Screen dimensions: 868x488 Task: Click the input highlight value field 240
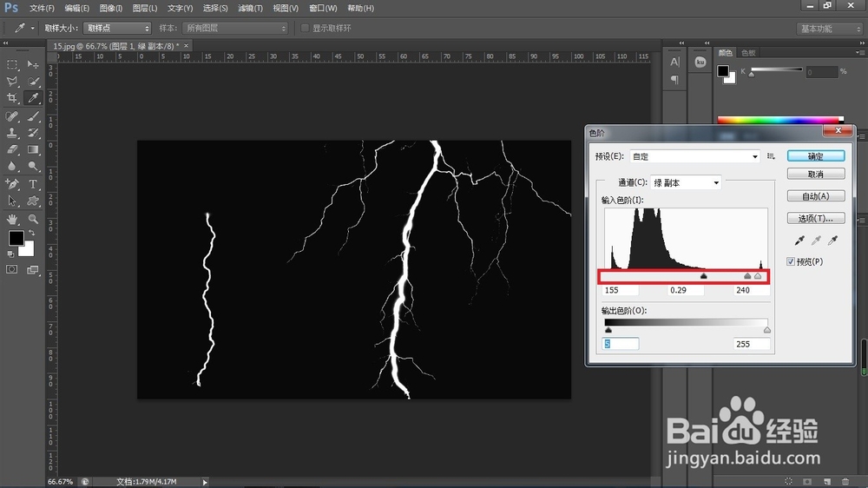[x=752, y=290]
